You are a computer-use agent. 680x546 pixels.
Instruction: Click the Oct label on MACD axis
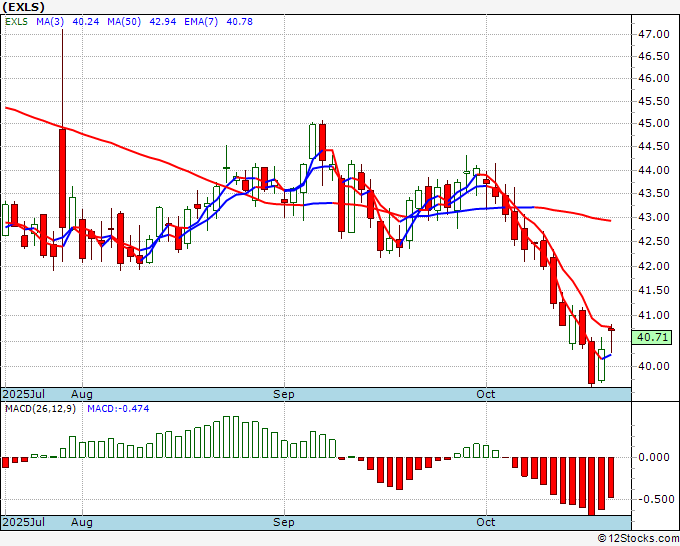pyautogui.click(x=485, y=522)
